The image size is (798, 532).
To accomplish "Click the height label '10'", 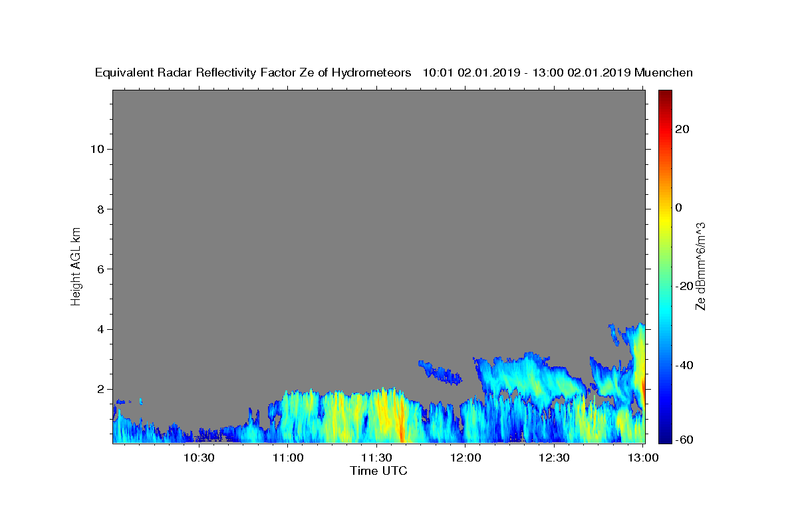I will (97, 149).
